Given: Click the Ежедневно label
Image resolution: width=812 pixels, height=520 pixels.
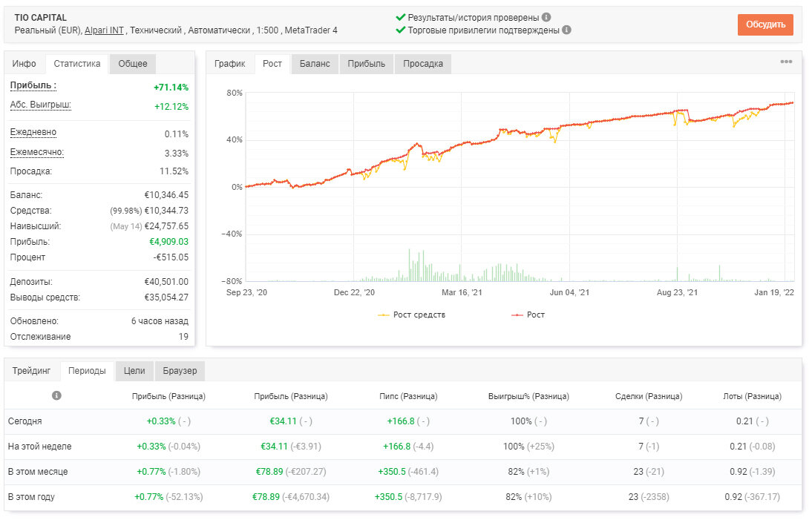Looking at the screenshot, I should coord(33,132).
